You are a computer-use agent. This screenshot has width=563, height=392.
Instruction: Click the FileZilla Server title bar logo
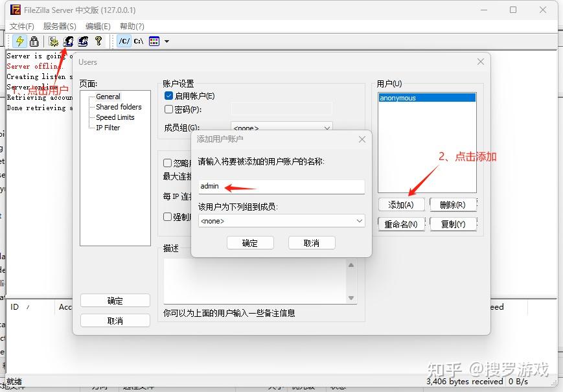click(x=16, y=10)
